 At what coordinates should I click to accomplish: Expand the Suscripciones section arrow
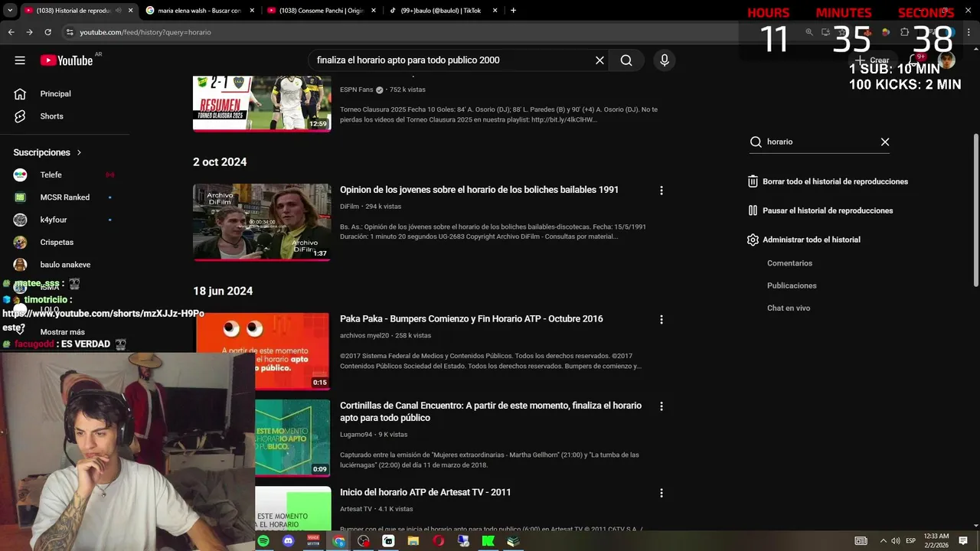point(79,152)
